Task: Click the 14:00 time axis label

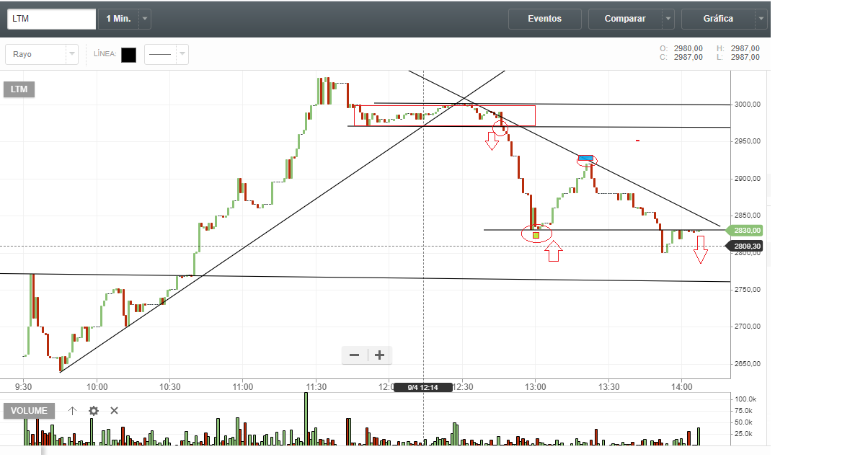Action: tap(681, 387)
